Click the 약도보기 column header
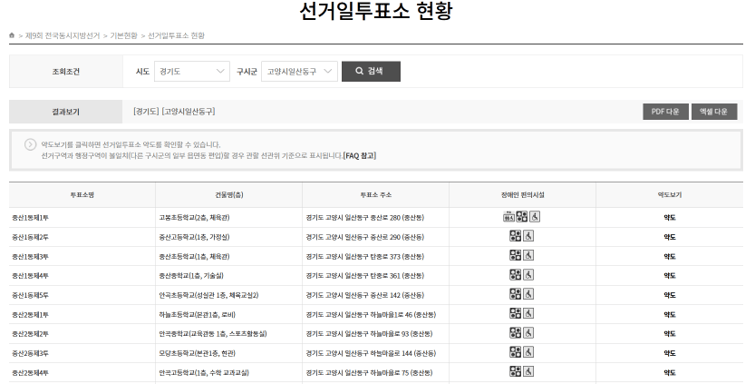 pos(669,195)
